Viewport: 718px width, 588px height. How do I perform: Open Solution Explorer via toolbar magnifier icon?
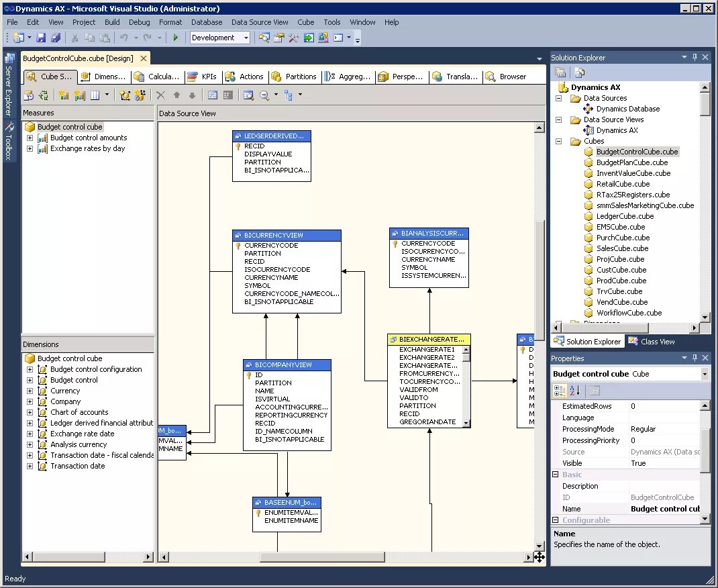(264, 38)
